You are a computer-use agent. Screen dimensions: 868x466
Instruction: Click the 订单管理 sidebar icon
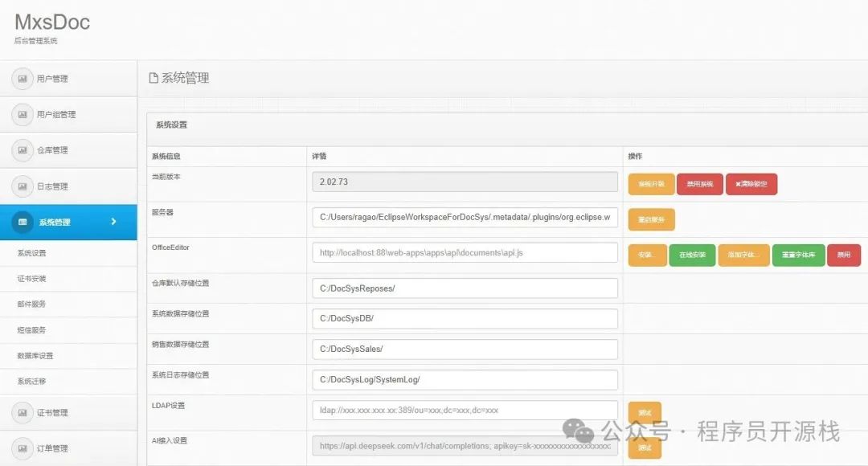[23, 448]
